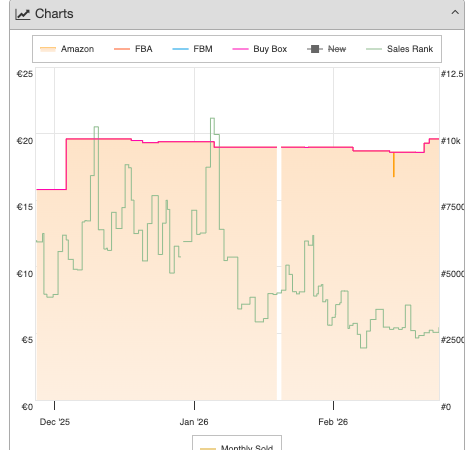The height and width of the screenshot is (450, 474).
Task: Click the €5 price axis label
Action: [x=27, y=340]
